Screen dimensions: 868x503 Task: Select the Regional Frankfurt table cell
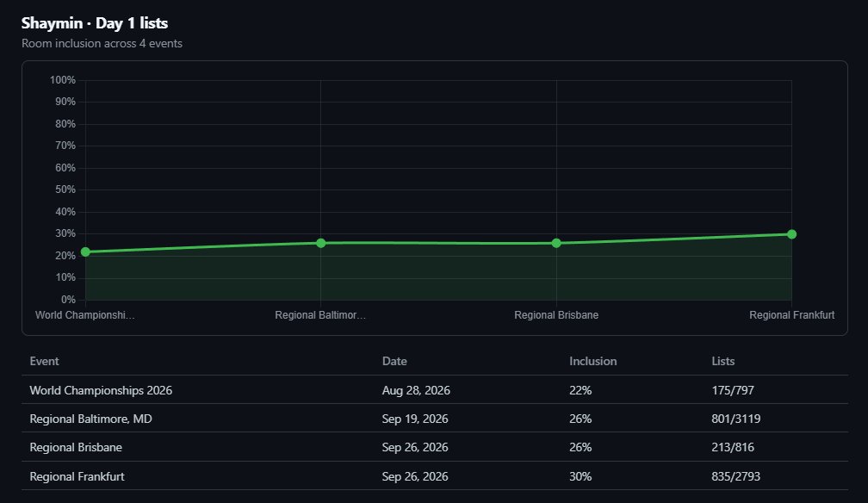[x=77, y=476]
